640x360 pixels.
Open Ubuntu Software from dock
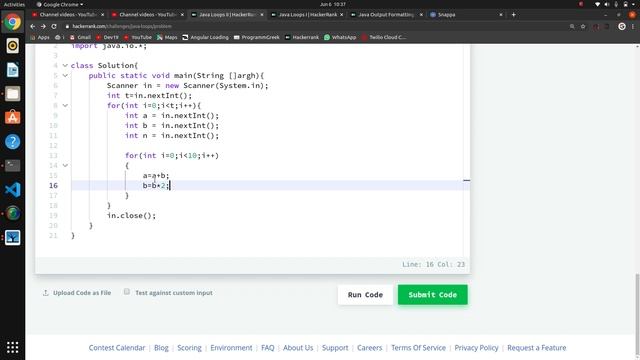13,118
